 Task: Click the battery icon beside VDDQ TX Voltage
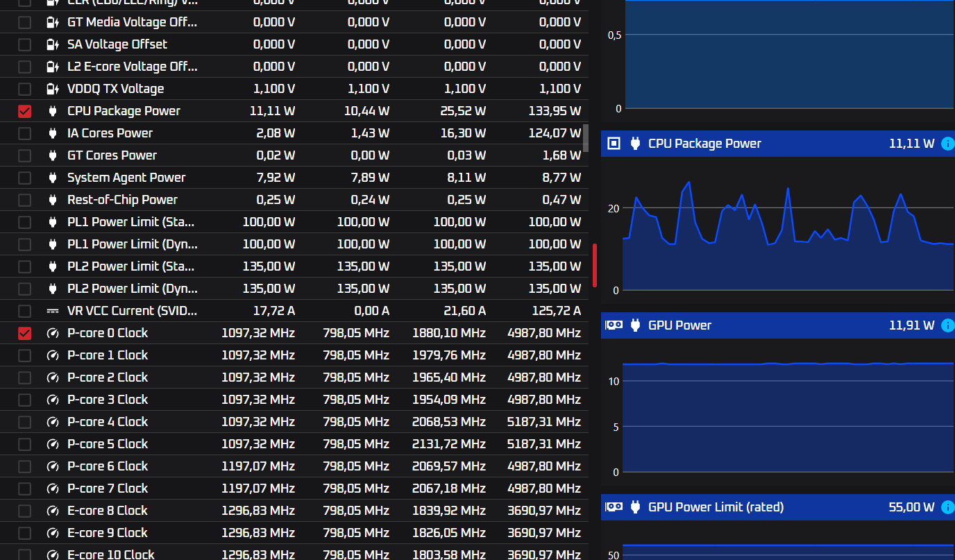click(x=53, y=89)
